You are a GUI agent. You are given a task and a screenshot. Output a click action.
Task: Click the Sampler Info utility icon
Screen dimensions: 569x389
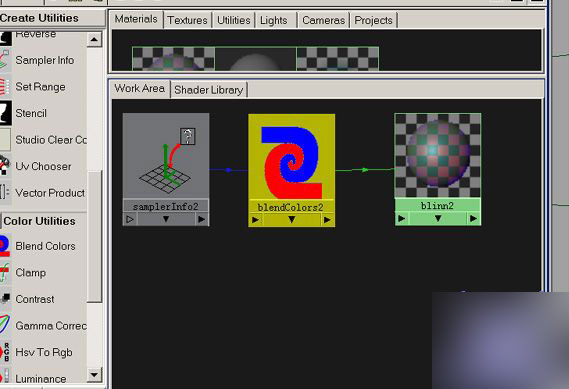coord(5,60)
